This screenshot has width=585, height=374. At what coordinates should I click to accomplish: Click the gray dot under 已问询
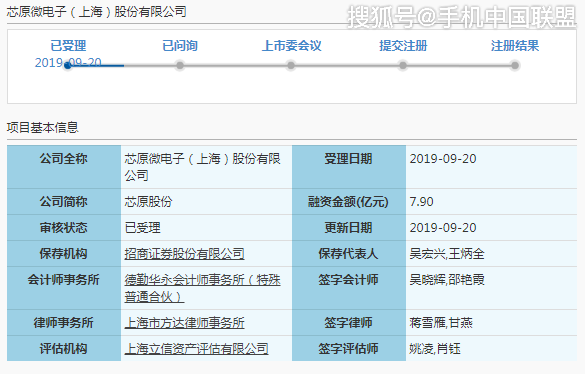(x=180, y=66)
